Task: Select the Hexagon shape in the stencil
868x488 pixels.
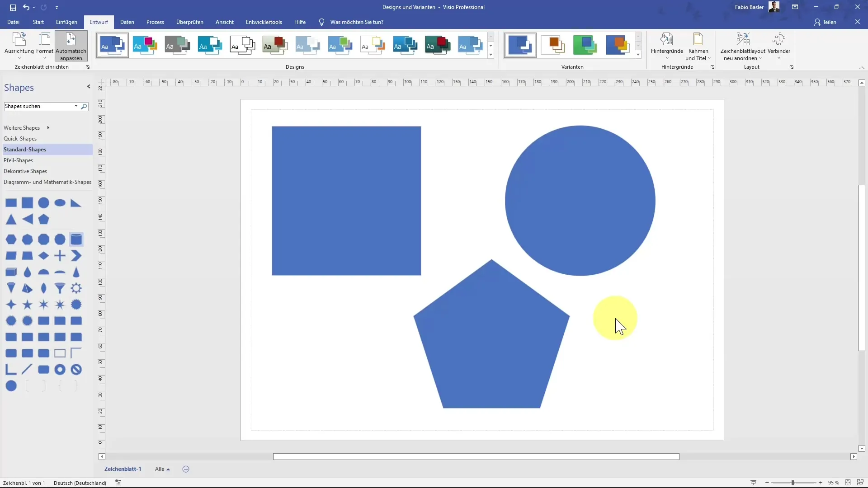Action: click(11, 239)
